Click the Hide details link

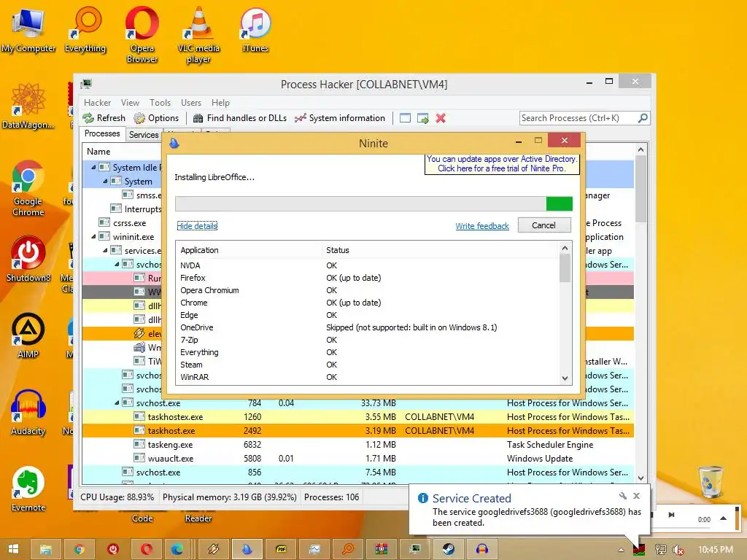coord(197,226)
